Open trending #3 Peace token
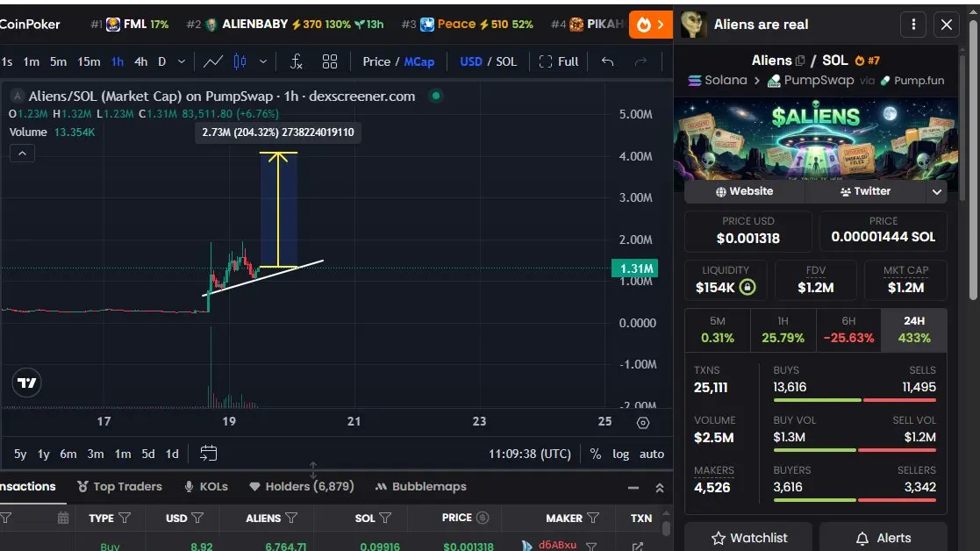980x551 pixels. click(467, 25)
